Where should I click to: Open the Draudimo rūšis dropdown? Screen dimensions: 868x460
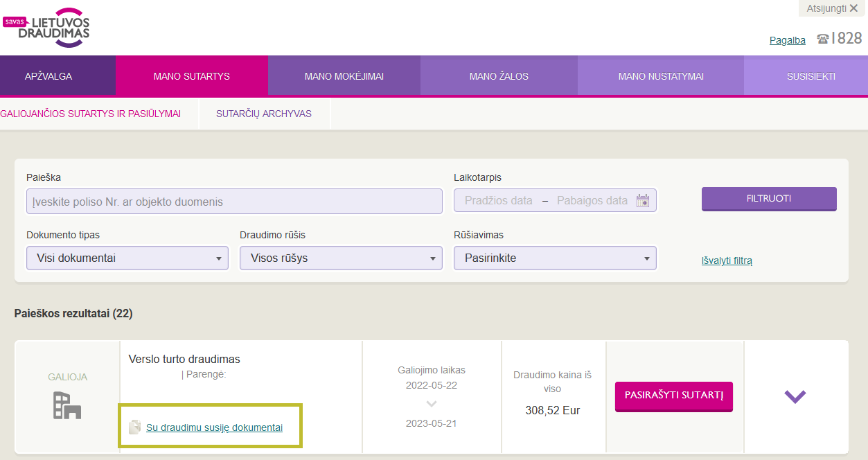(x=341, y=258)
